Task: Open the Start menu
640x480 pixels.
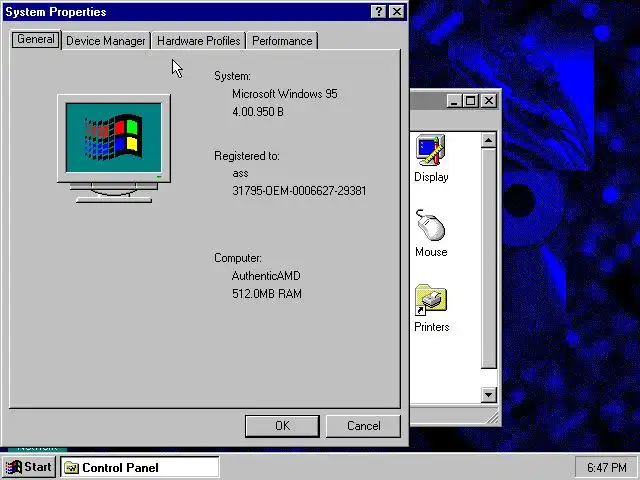Action: pyautogui.click(x=29, y=467)
